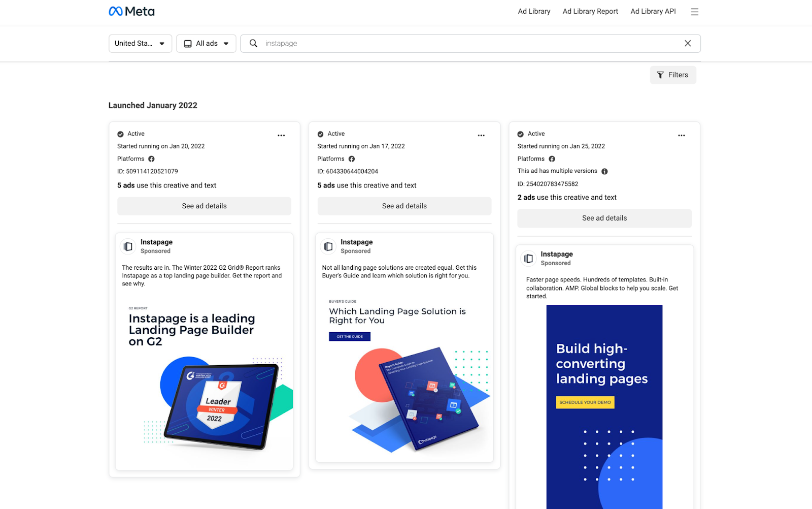The height and width of the screenshot is (509, 812).
Task: Open Instapage page name on Buyer's Guide ad
Action: (x=357, y=242)
